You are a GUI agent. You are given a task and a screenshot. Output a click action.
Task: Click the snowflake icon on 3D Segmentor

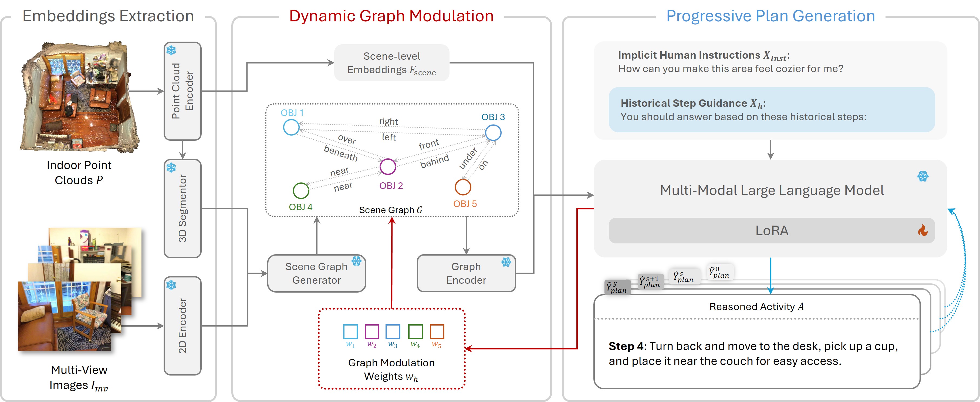171,167
